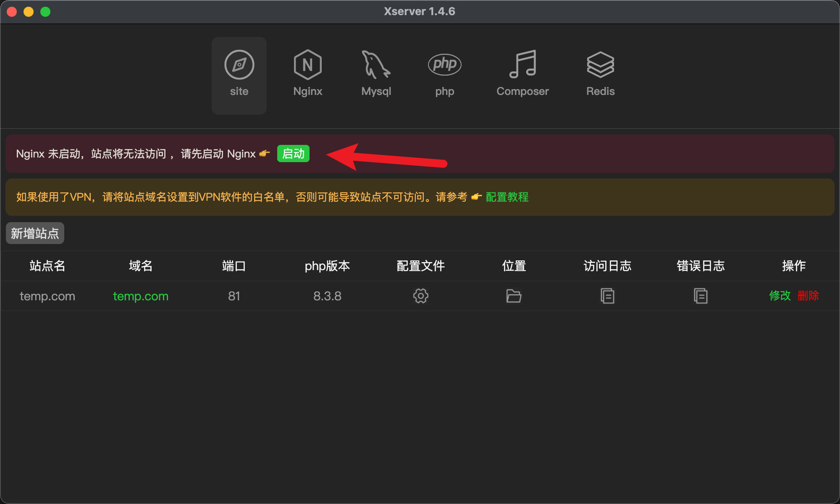The image size is (840, 504).
Task: Click the php版本 column header
Action: pos(327,266)
